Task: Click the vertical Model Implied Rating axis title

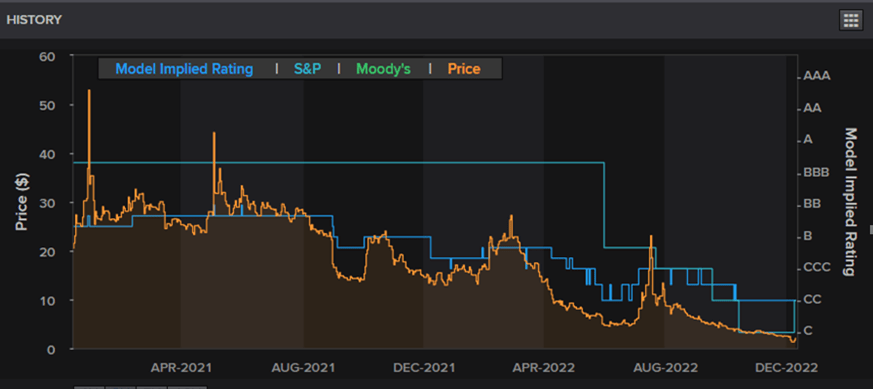Action: (850, 202)
